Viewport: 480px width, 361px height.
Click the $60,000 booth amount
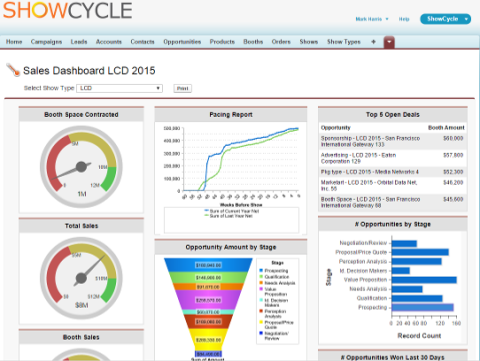tap(453, 138)
